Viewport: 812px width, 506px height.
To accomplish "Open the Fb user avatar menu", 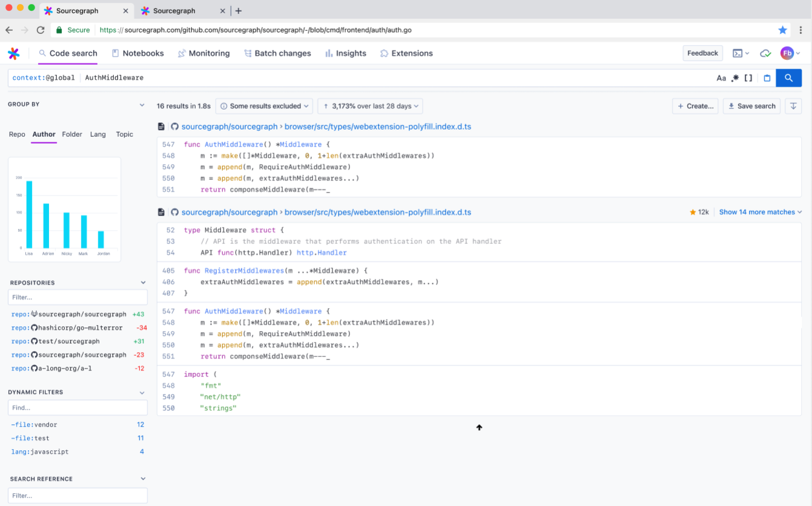I will pos(790,53).
